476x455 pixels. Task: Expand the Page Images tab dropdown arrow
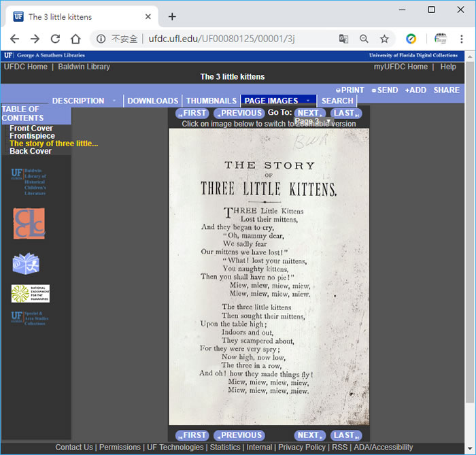307,101
